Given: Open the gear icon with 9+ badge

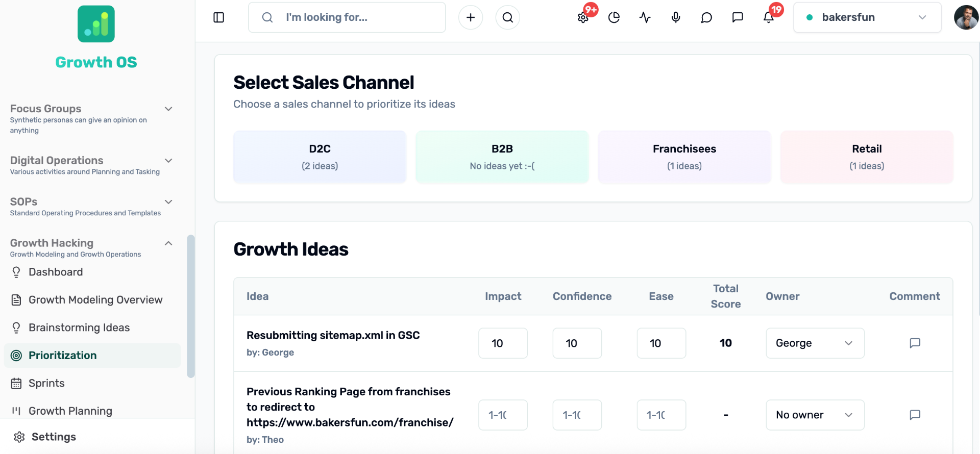Looking at the screenshot, I should point(583,17).
